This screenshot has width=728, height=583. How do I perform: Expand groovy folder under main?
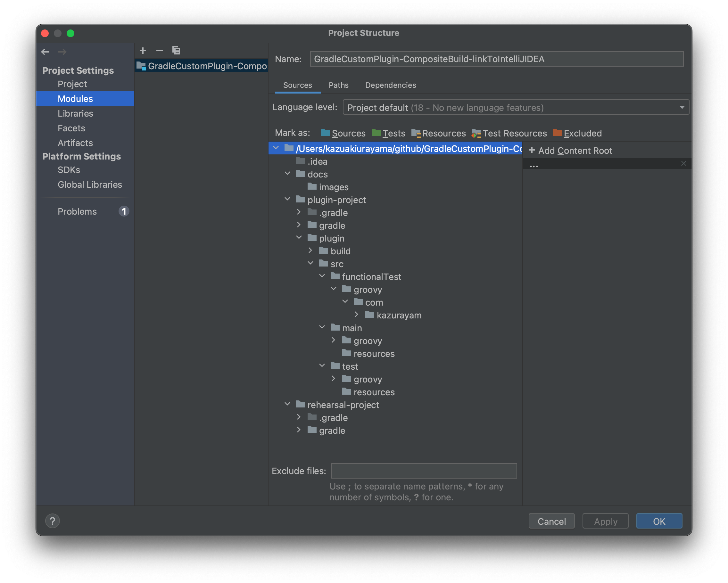(x=334, y=340)
